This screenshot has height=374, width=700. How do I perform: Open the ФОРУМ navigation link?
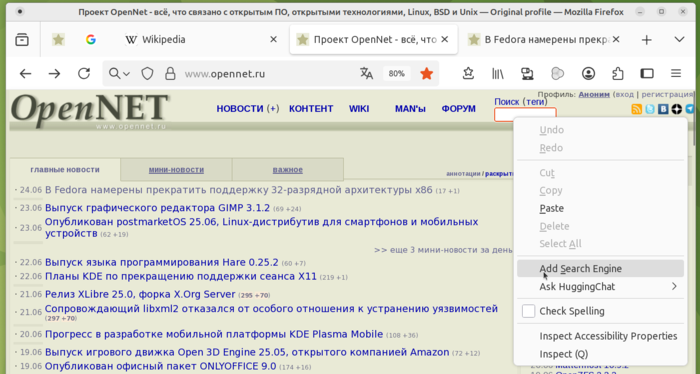click(458, 109)
